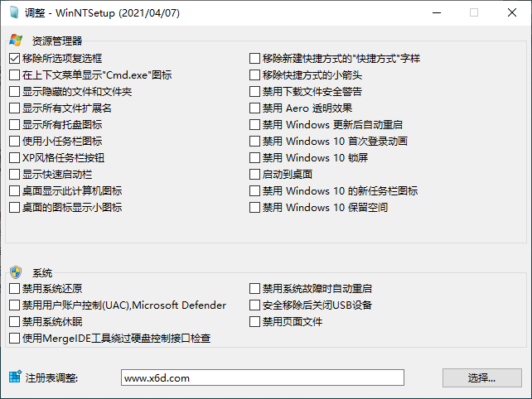Tick 禁用系统还原 checkbox
The width and height of the screenshot is (532, 399).
coord(15,289)
